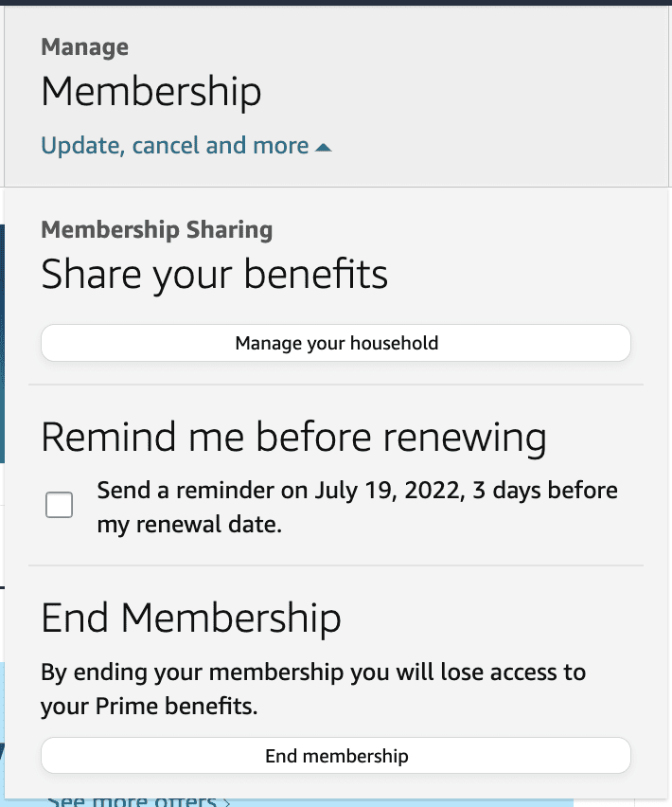The height and width of the screenshot is (807, 672).
Task: Open the See more offers link
Action: pos(133,800)
